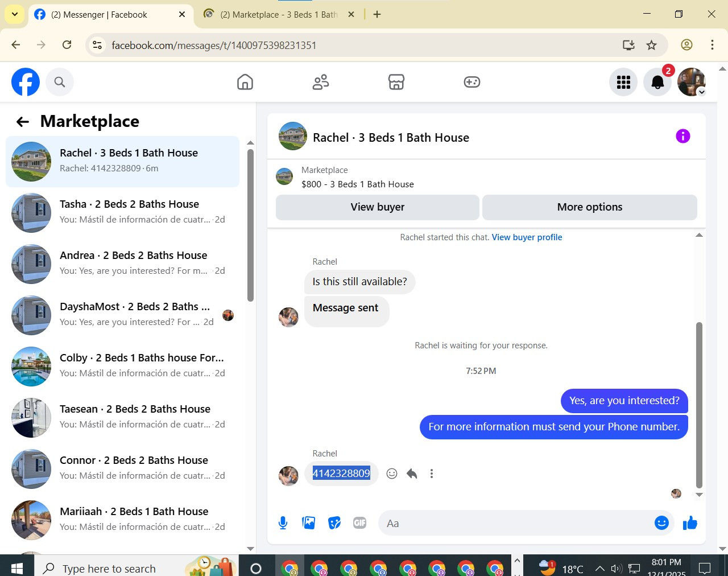View site information icon in address bar
The width and height of the screenshot is (728, 576).
tap(98, 45)
